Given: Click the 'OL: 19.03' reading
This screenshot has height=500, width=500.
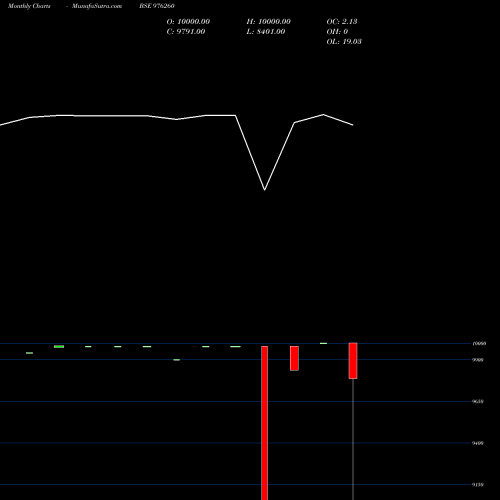Looking at the screenshot, I should (344, 42).
